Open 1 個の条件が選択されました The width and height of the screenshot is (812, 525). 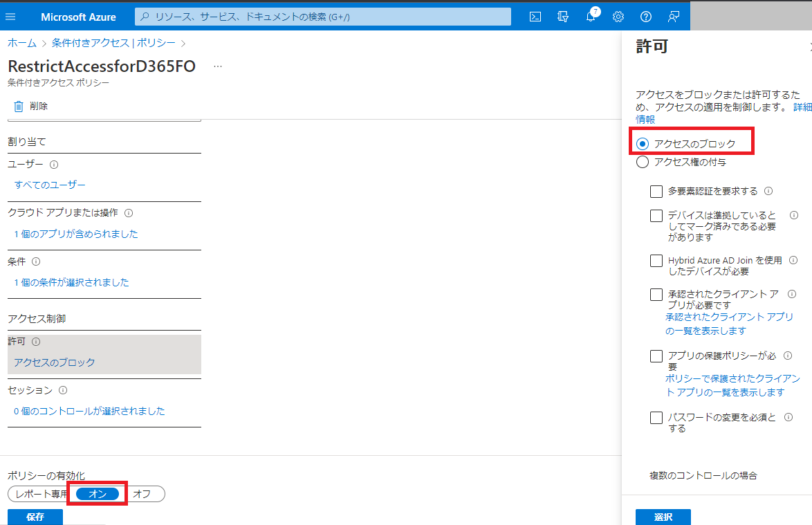pyautogui.click(x=71, y=282)
